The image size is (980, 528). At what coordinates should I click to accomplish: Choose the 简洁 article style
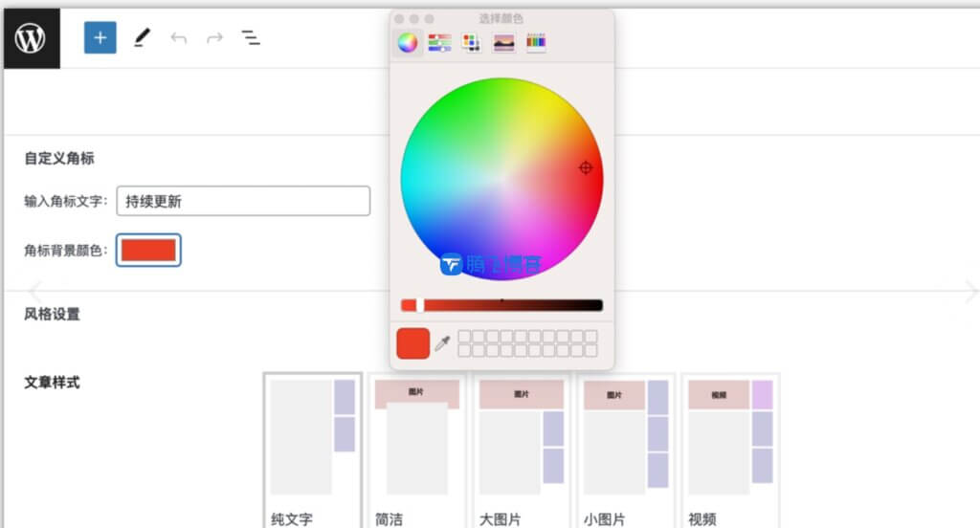(417, 451)
